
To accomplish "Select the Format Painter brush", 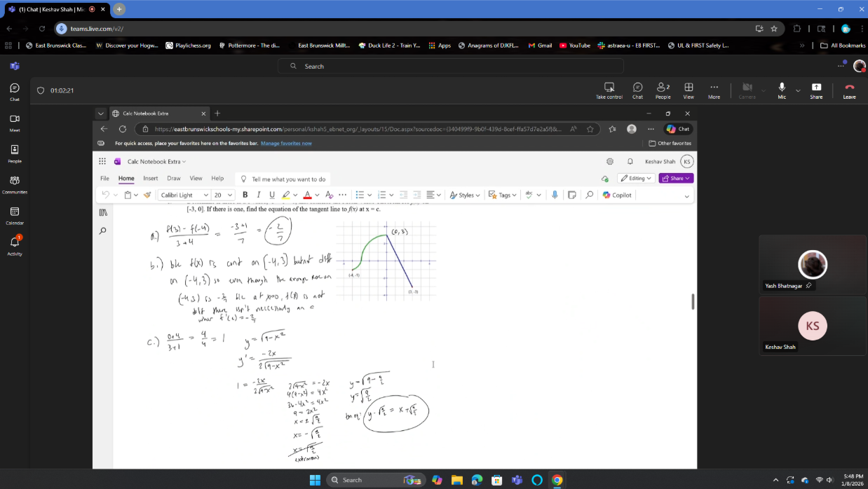I will 147,195.
